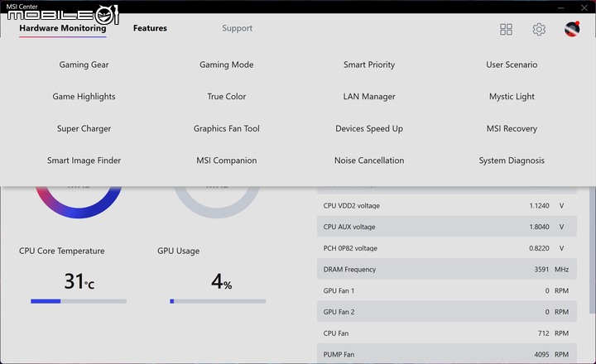Open System Diagnosis

(512, 160)
